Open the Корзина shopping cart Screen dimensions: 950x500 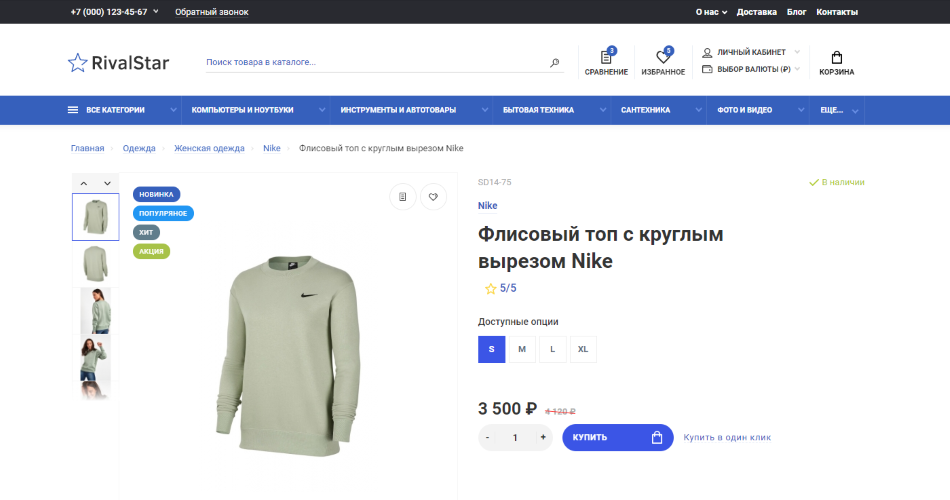pos(836,63)
